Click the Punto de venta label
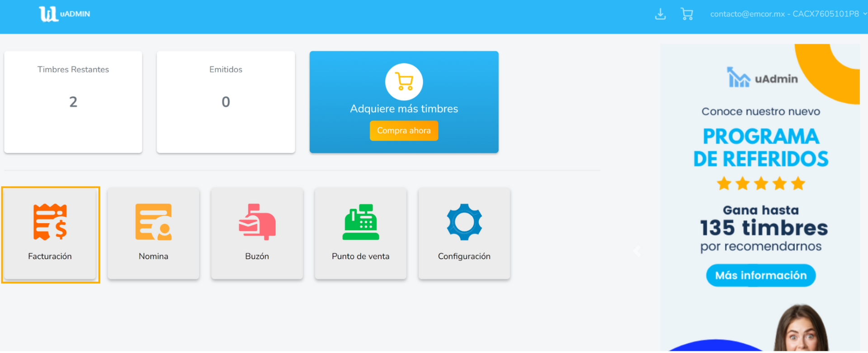 [x=361, y=256]
